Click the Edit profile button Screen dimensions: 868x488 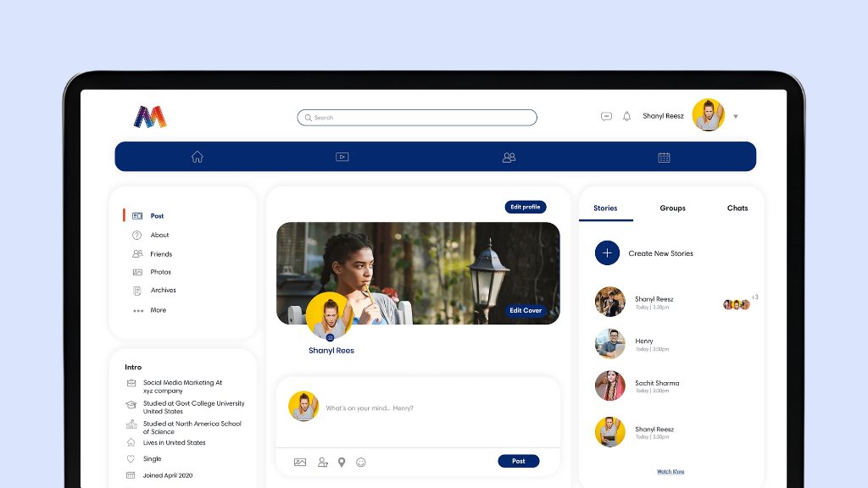coord(526,207)
